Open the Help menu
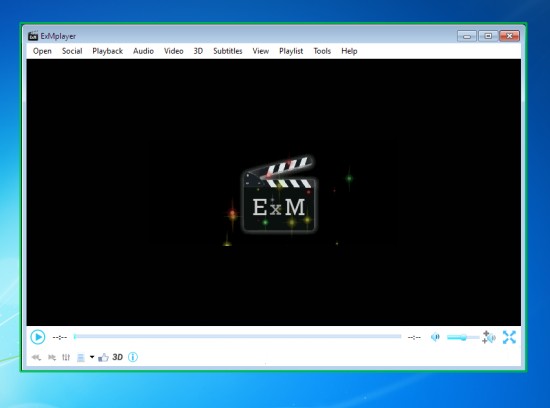Image resolution: width=550 pixels, height=408 pixels. coord(349,51)
